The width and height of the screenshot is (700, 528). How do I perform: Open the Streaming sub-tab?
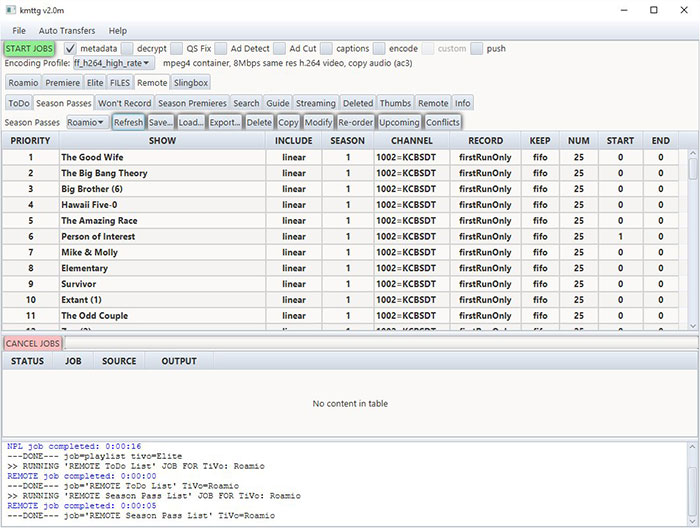pyautogui.click(x=316, y=103)
